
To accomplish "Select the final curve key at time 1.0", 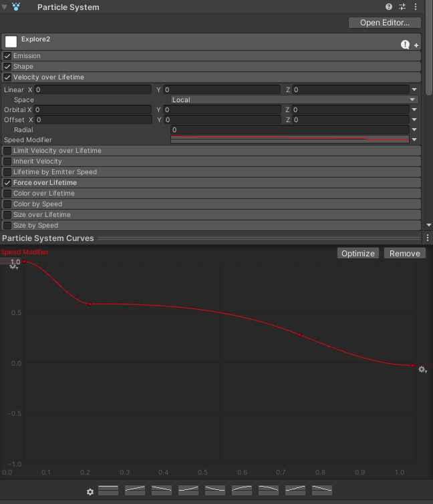I will (x=413, y=365).
